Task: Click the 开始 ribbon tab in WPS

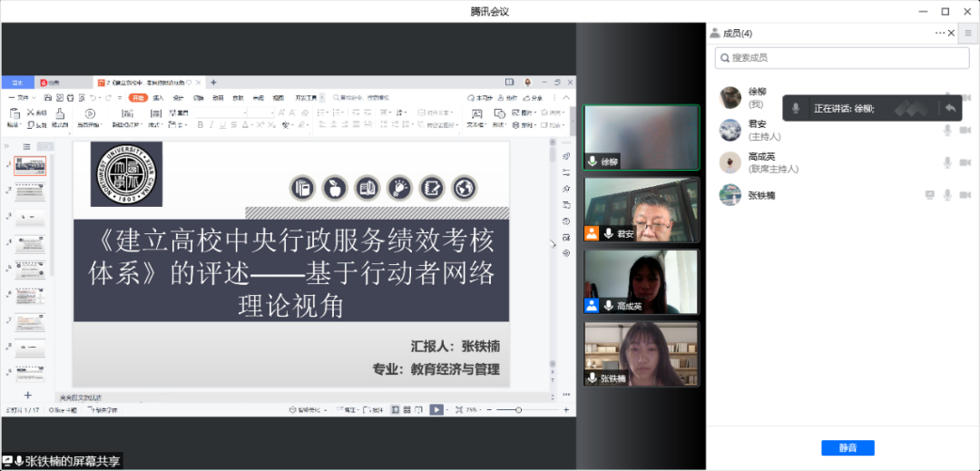Action: [x=138, y=97]
